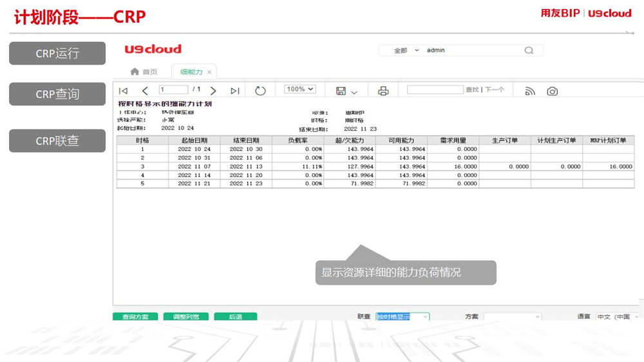Open the 方案 dropdown
This screenshot has width=644, height=362.
click(513, 316)
